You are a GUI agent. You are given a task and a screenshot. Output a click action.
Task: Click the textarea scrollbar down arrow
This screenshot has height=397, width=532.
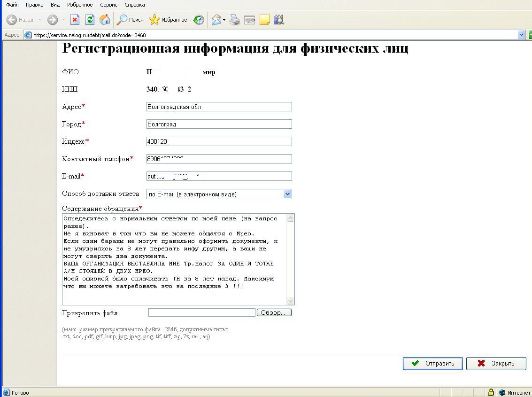point(290,301)
